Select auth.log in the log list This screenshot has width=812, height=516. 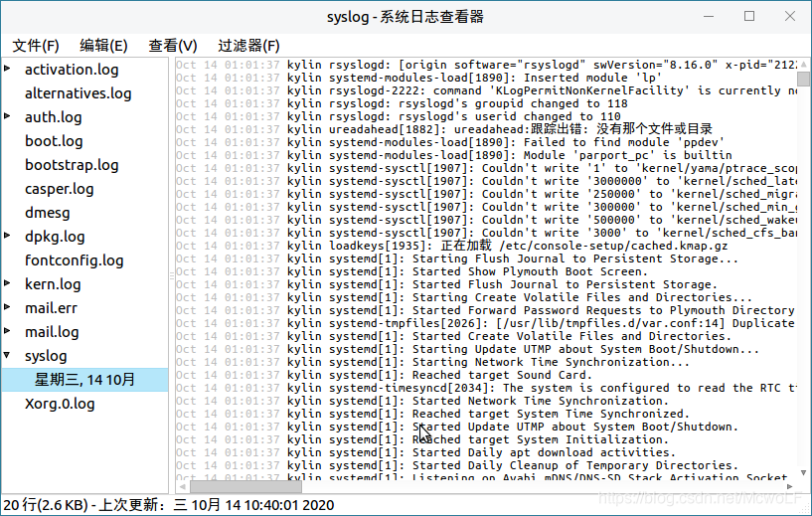54,117
